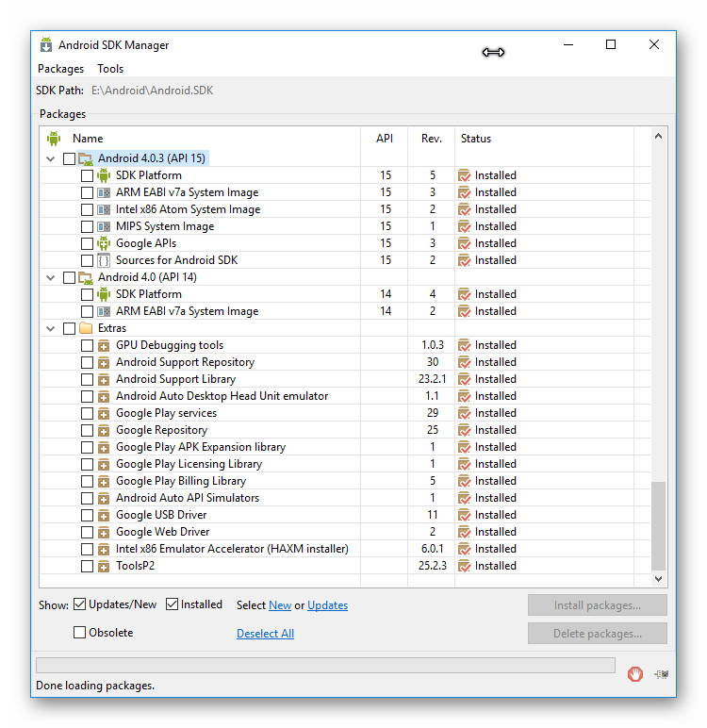Open the Packages menu

point(61,69)
